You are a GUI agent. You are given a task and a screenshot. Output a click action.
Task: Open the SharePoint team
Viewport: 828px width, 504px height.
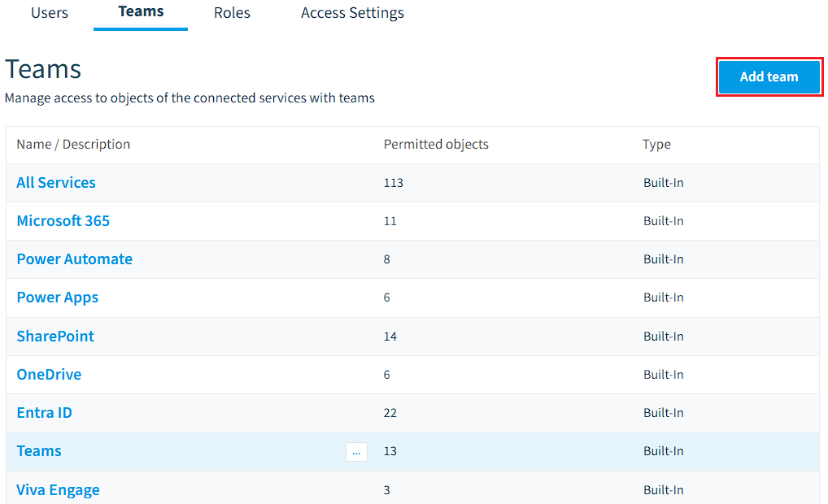point(55,337)
